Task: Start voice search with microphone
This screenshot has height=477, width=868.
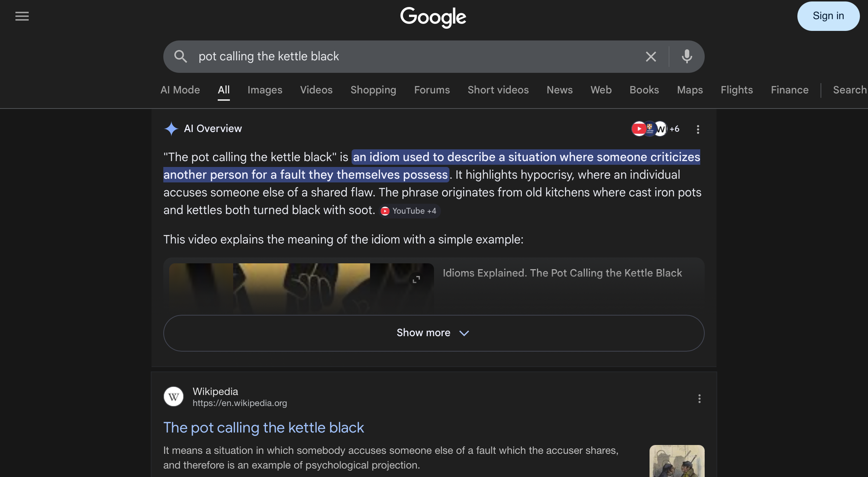Action: click(687, 57)
